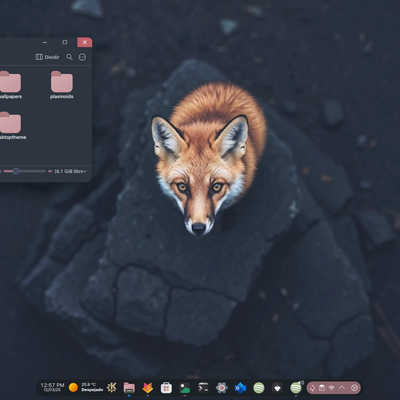Image resolution: width=400 pixels, height=400 pixels.
Task: Open the Spotify icon next to Outlook
Action: pos(259,388)
